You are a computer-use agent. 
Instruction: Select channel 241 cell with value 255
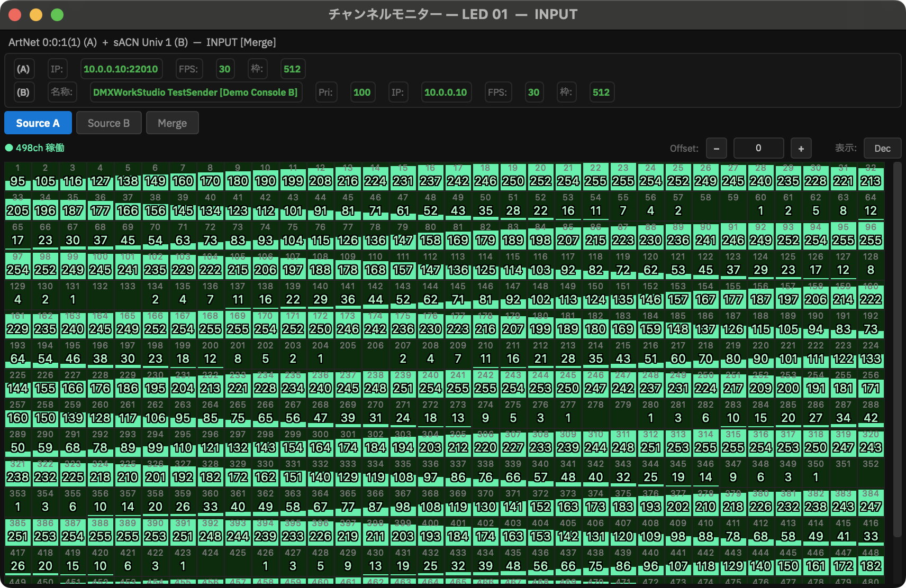(x=458, y=383)
